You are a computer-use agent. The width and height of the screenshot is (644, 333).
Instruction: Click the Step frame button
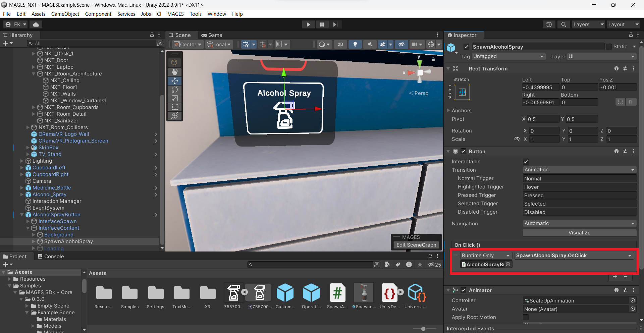335,24
